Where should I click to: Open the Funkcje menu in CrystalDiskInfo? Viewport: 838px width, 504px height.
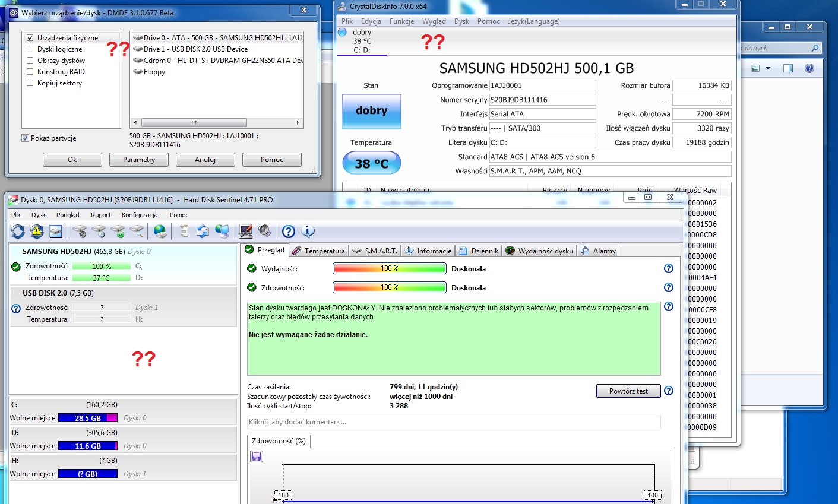[402, 21]
